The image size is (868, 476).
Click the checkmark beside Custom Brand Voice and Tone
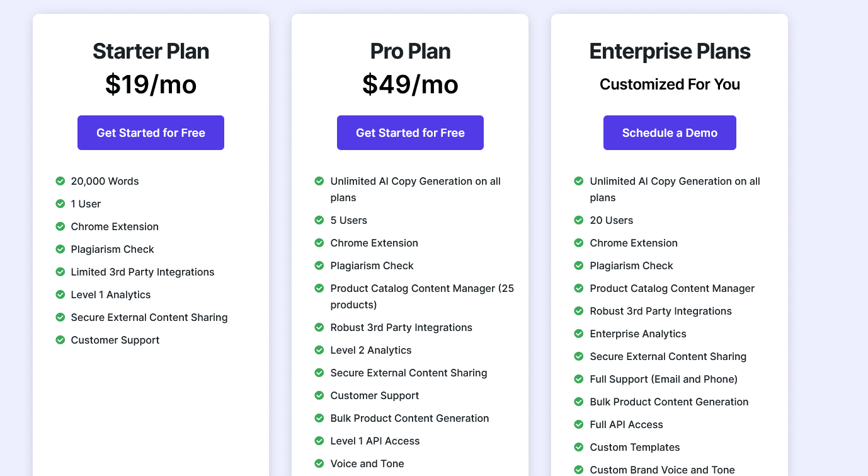pyautogui.click(x=579, y=470)
